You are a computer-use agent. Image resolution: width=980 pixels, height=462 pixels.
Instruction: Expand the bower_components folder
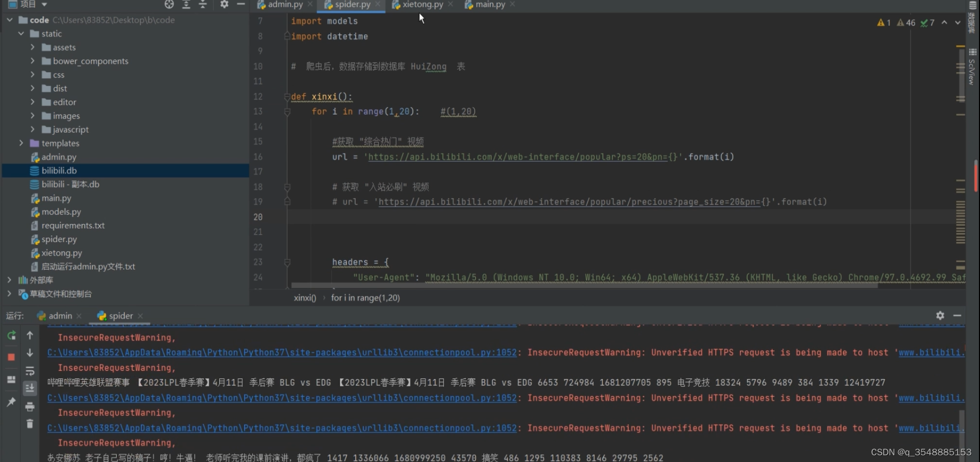pos(33,61)
